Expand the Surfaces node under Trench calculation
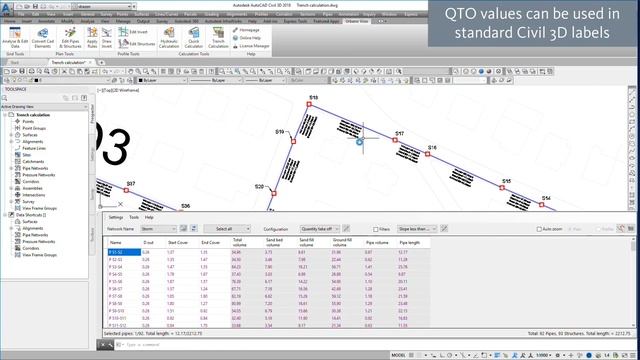This screenshot has height=360, width=640. (11, 135)
